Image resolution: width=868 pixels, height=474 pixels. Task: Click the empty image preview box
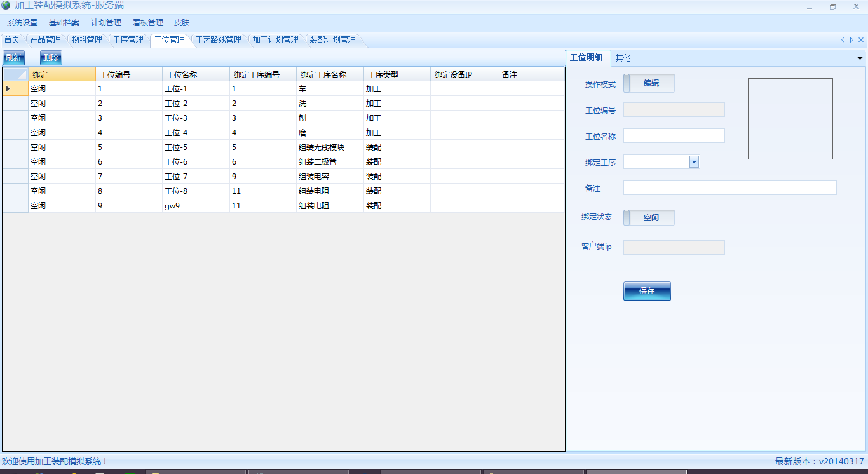point(790,119)
